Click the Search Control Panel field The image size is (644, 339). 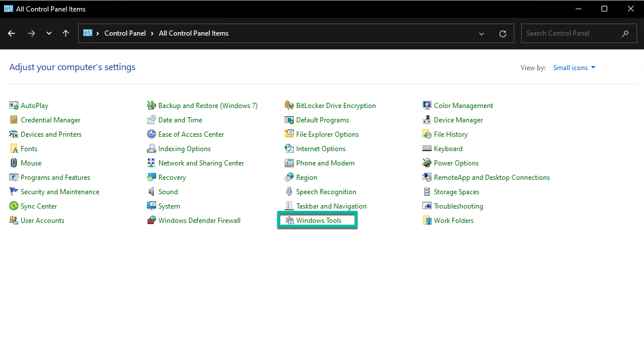579,33
